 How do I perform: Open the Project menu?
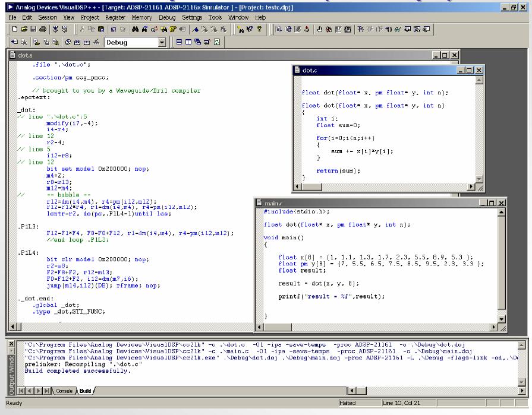pos(90,17)
